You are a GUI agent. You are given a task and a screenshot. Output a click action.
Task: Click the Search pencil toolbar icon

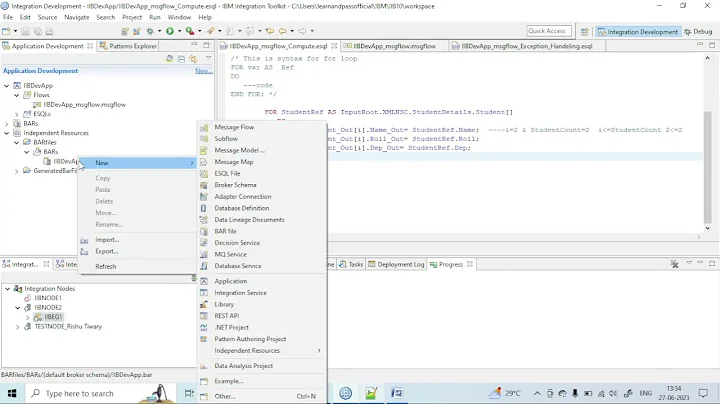point(210,31)
